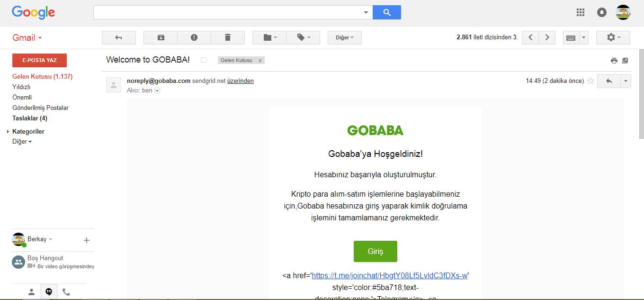Click the GOBABA logo in email
Viewport: 644px width, 300px height.
(376, 130)
